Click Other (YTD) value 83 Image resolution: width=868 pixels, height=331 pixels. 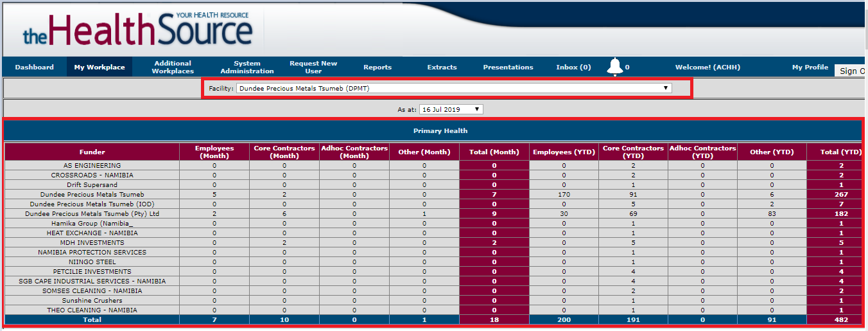tap(772, 214)
